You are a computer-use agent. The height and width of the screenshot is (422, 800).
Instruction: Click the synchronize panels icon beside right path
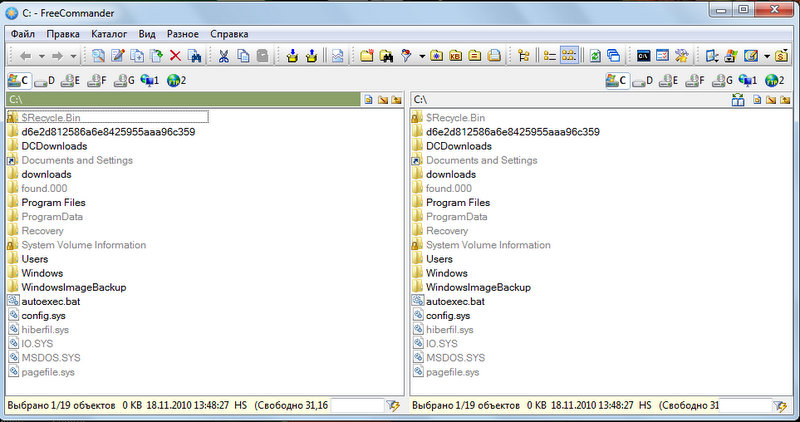tap(738, 100)
